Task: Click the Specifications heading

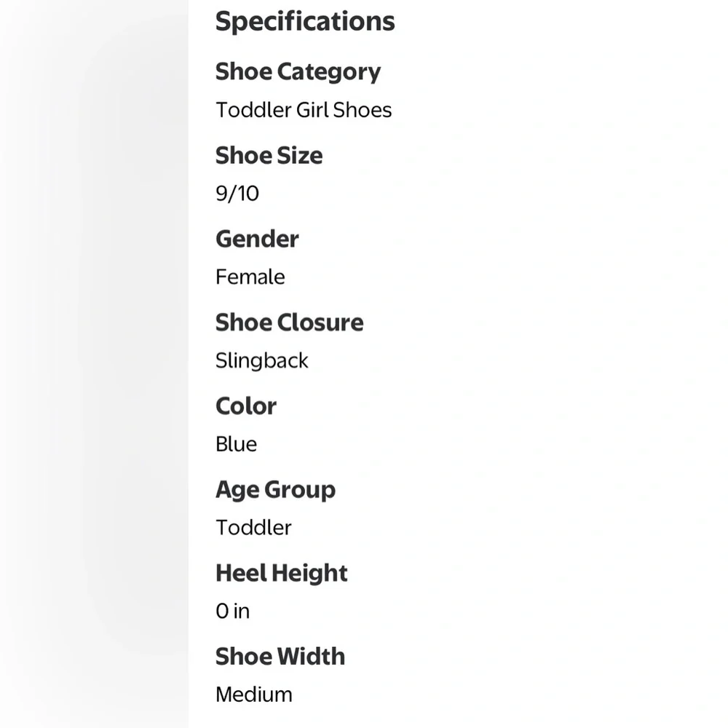Action: [x=305, y=22]
